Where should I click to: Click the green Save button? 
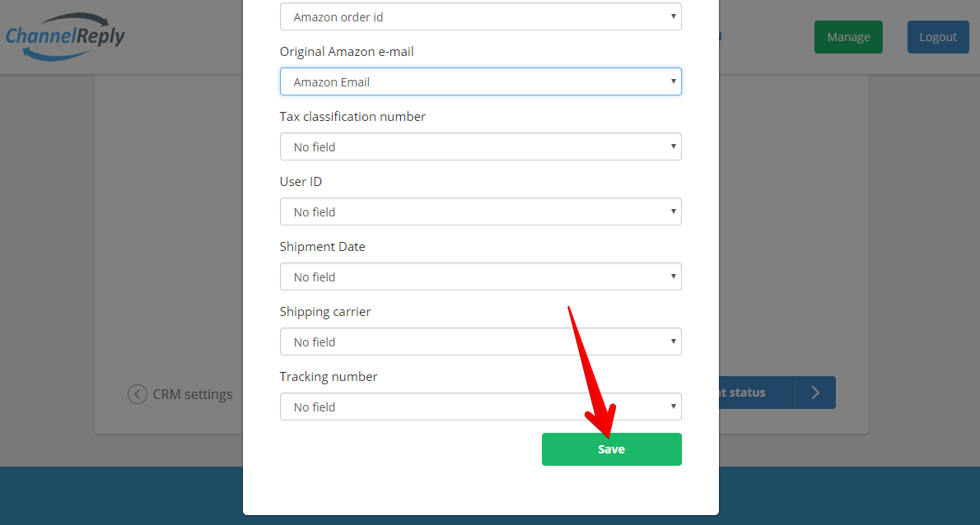tap(611, 448)
